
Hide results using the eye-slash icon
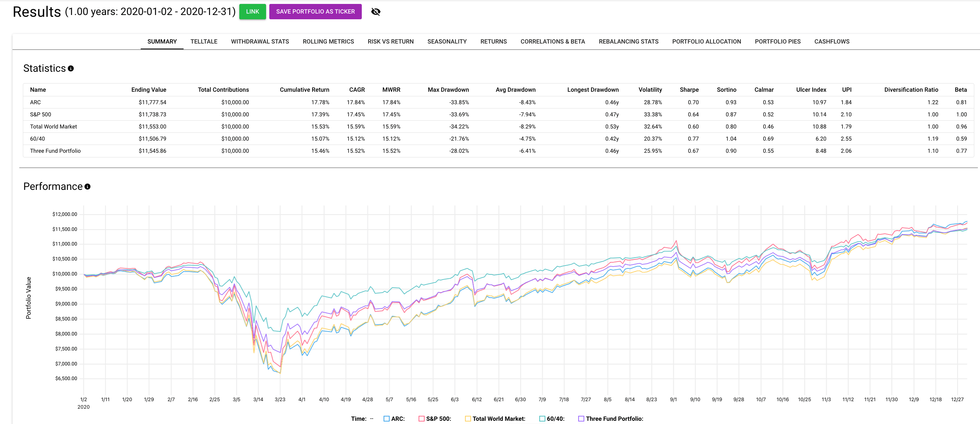(x=375, y=11)
